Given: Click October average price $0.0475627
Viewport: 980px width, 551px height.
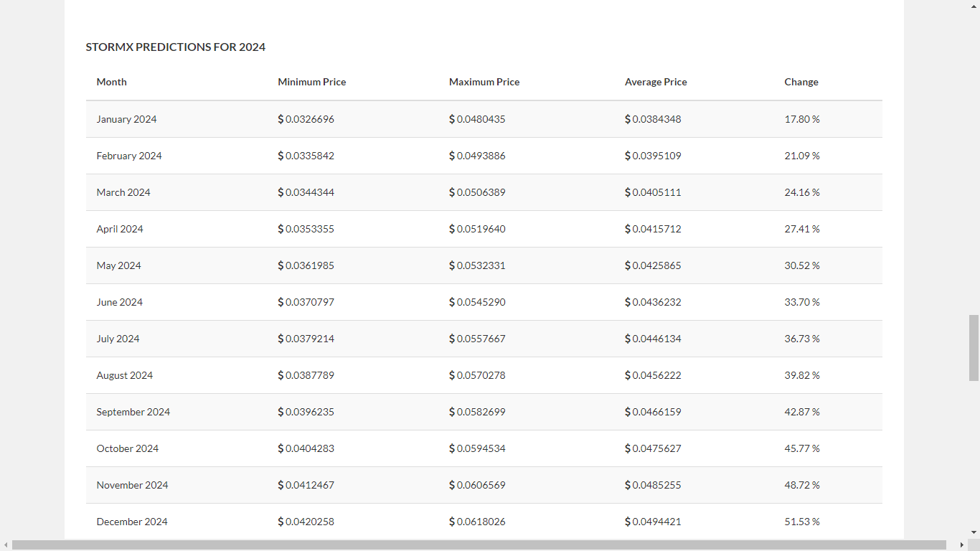Looking at the screenshot, I should pyautogui.click(x=653, y=448).
